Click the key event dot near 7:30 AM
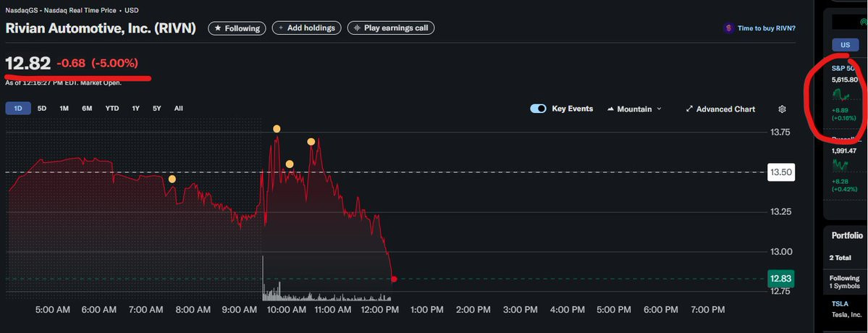 tap(172, 180)
